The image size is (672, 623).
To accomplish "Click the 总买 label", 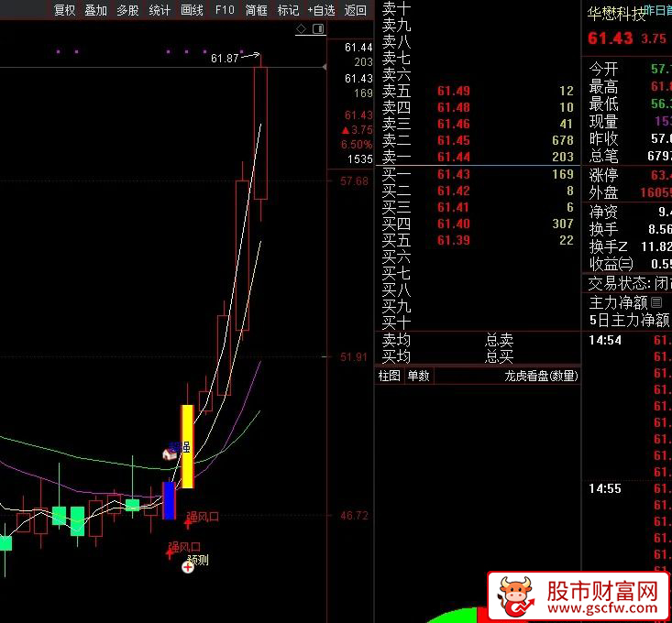I will tap(500, 356).
